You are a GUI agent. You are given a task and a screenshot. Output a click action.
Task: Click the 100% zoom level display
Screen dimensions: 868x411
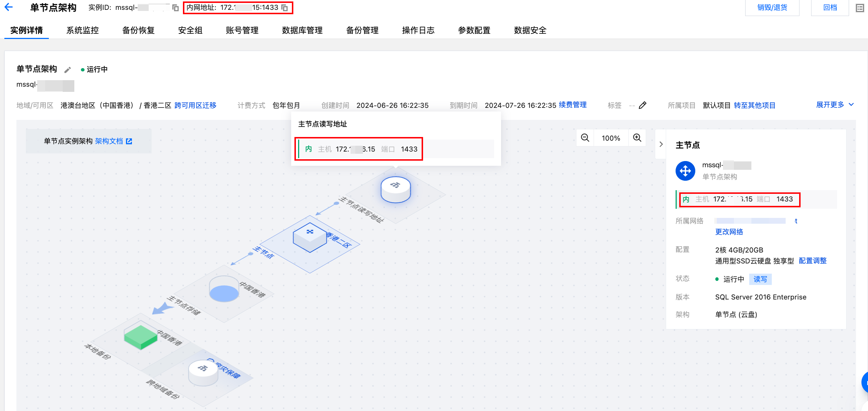tap(611, 138)
